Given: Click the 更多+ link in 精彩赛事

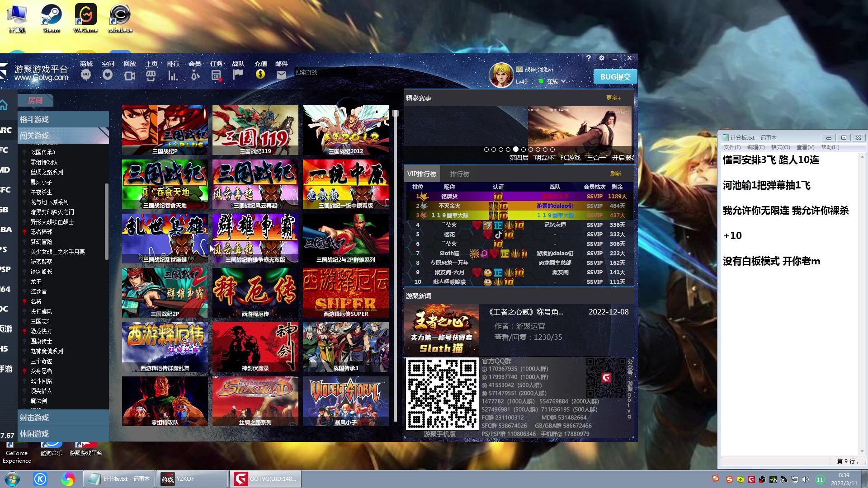Looking at the screenshot, I should point(613,98).
